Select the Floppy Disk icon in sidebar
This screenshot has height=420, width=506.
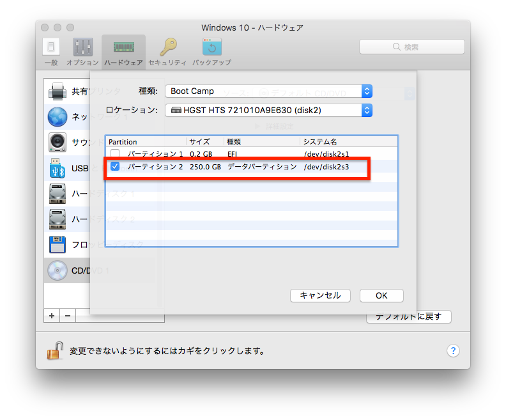(x=57, y=245)
